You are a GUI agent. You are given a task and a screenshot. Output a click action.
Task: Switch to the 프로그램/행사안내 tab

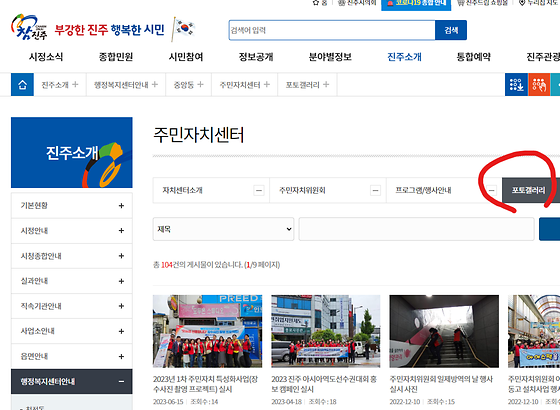pos(444,190)
